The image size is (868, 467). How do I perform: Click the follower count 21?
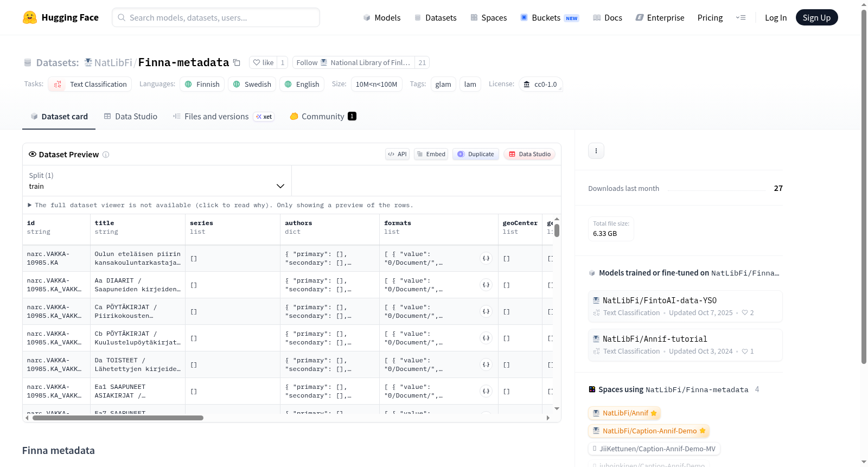point(422,62)
